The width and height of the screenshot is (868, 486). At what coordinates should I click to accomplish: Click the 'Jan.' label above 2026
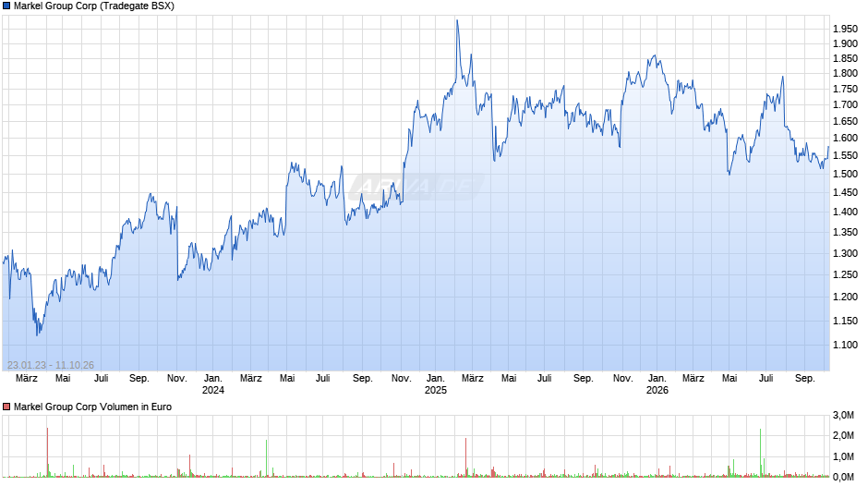pyautogui.click(x=657, y=378)
